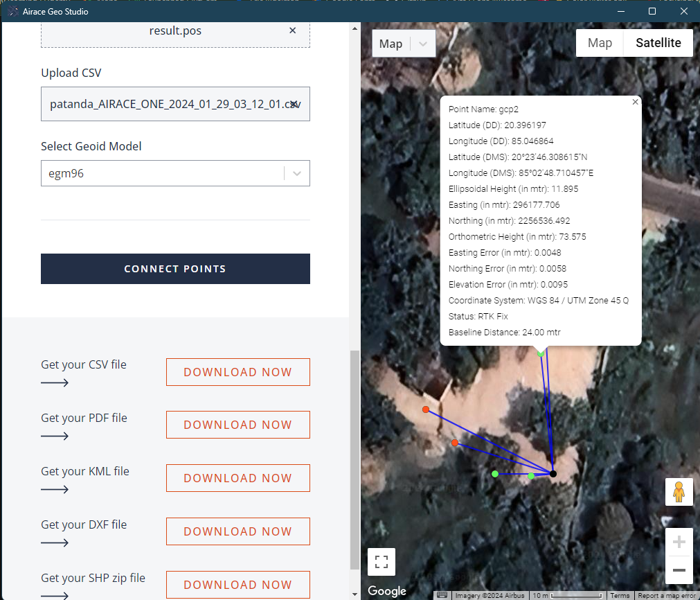Close the gcp2 point info popup

coord(635,102)
